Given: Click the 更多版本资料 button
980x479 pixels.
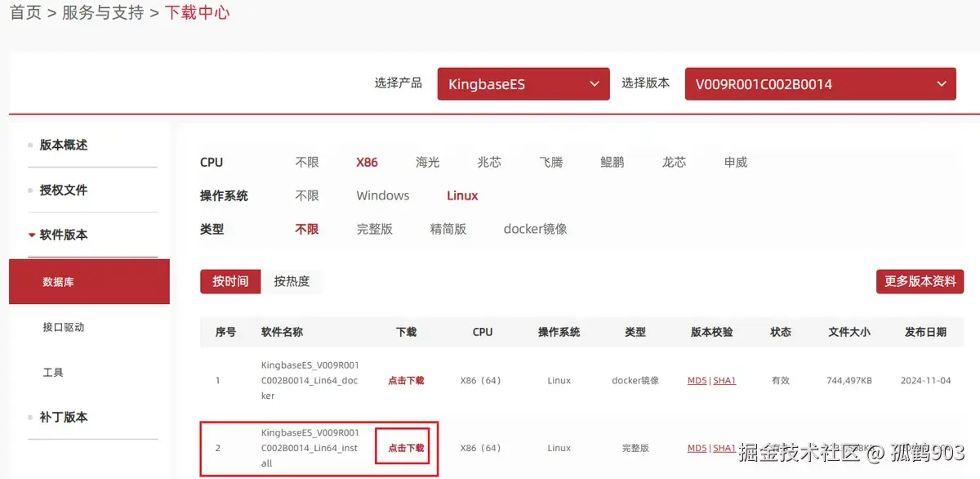Looking at the screenshot, I should [x=920, y=281].
